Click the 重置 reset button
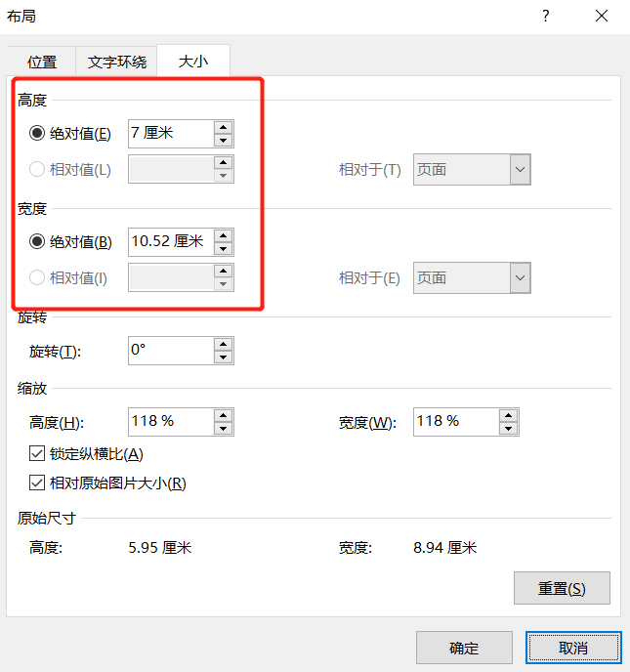Image resolution: width=630 pixels, height=672 pixels. click(562, 588)
